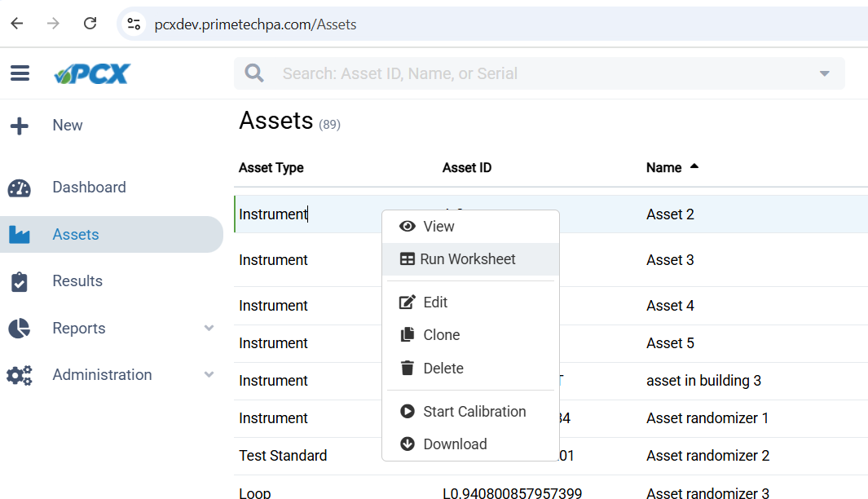
Task: Select Assets in the sidebar
Action: (x=76, y=234)
